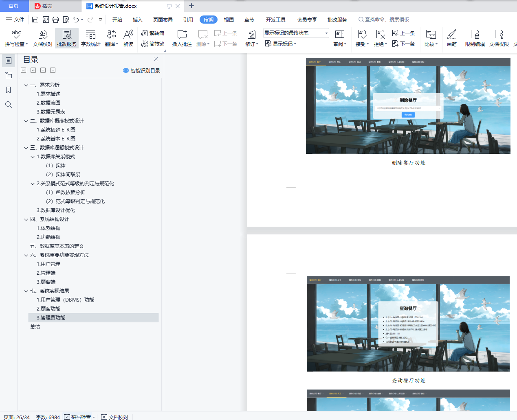Click the print icon in quick toolbar
Screen dimensions: 517x420
(x=55, y=20)
